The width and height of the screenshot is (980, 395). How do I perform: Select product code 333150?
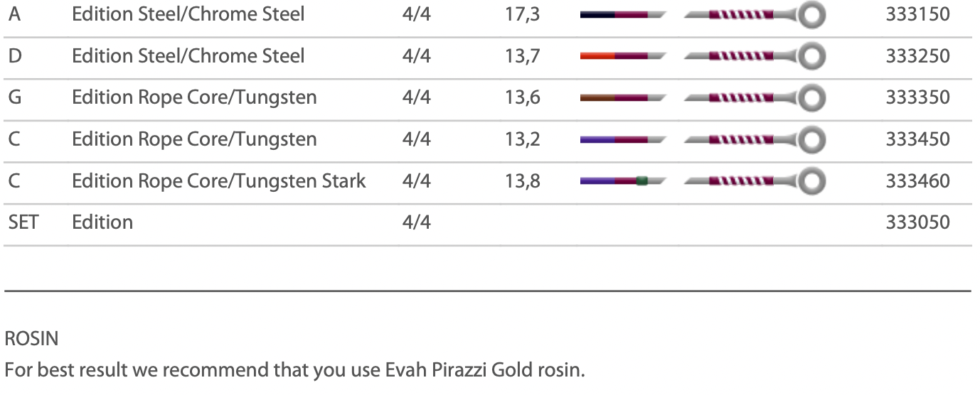(x=917, y=14)
